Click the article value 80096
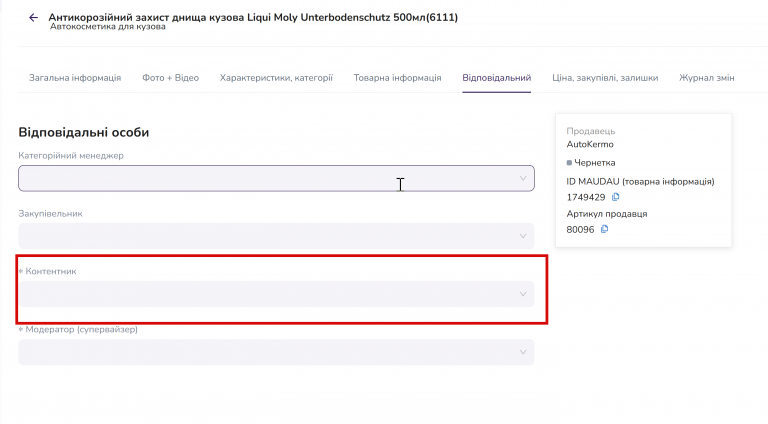Image resolution: width=768 pixels, height=424 pixels. click(x=580, y=230)
